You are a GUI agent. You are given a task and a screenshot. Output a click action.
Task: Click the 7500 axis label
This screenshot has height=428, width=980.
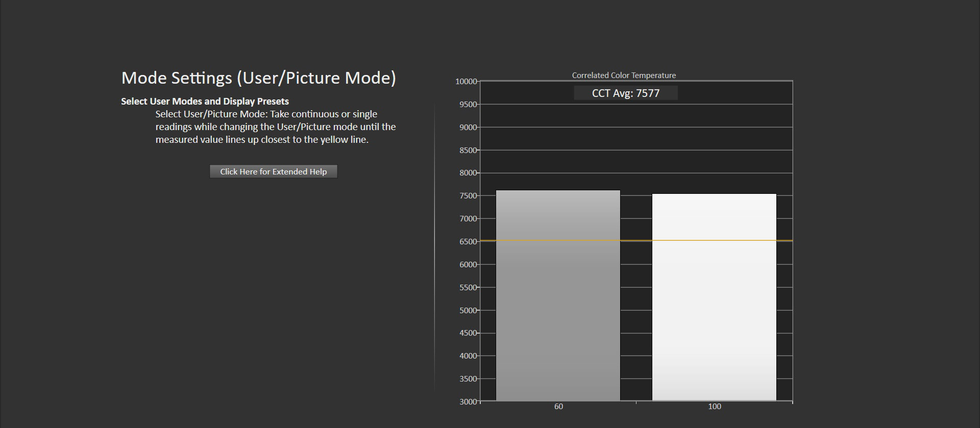(x=468, y=196)
